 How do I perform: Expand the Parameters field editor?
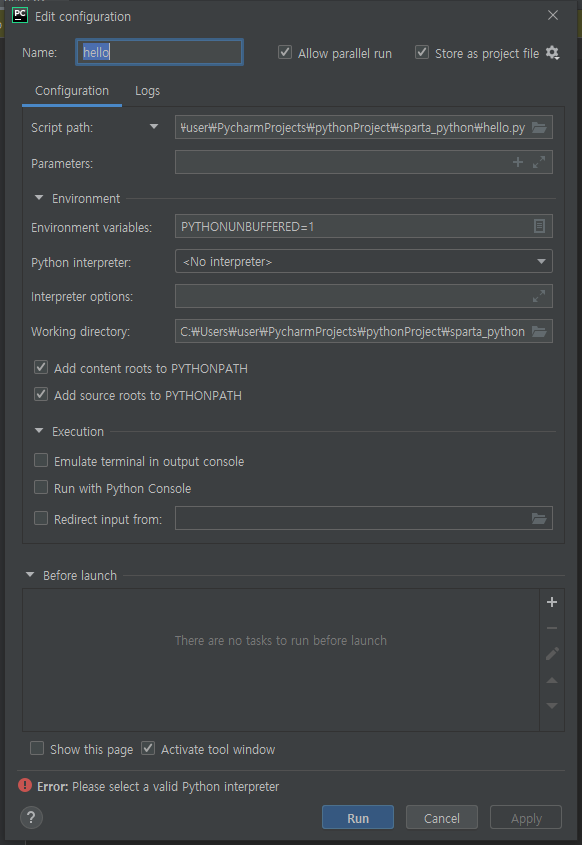point(539,162)
